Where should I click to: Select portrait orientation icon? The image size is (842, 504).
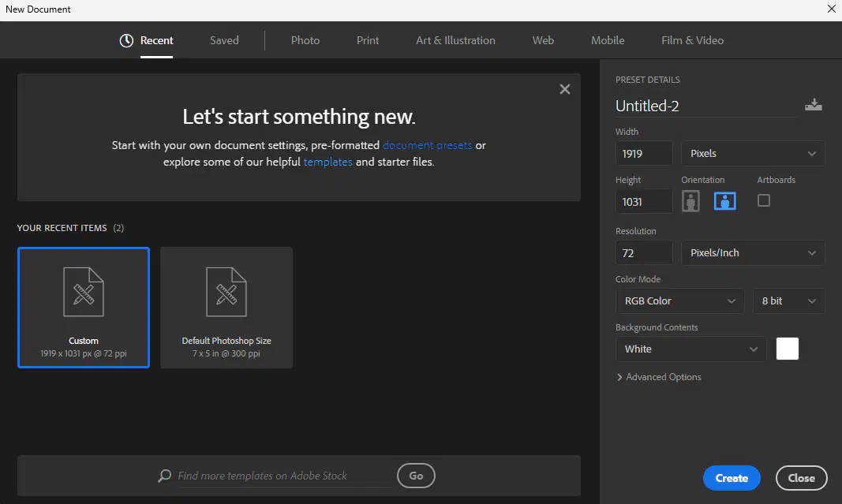(x=690, y=201)
